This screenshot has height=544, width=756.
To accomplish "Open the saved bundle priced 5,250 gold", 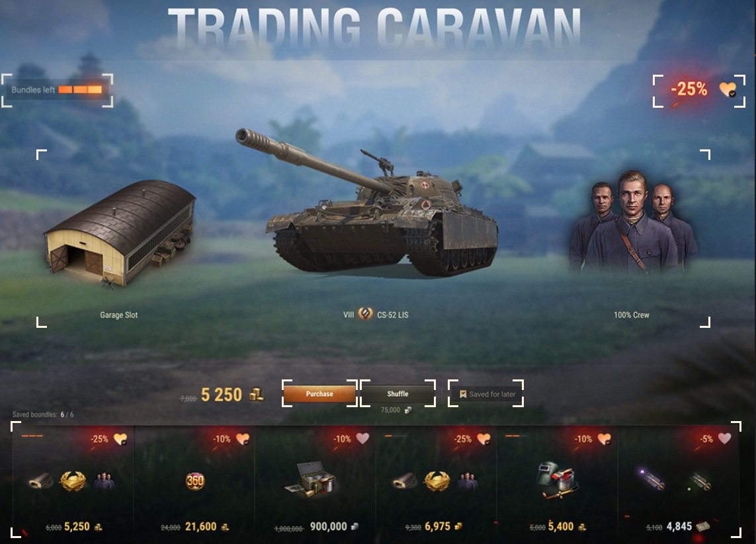I will tap(73, 480).
